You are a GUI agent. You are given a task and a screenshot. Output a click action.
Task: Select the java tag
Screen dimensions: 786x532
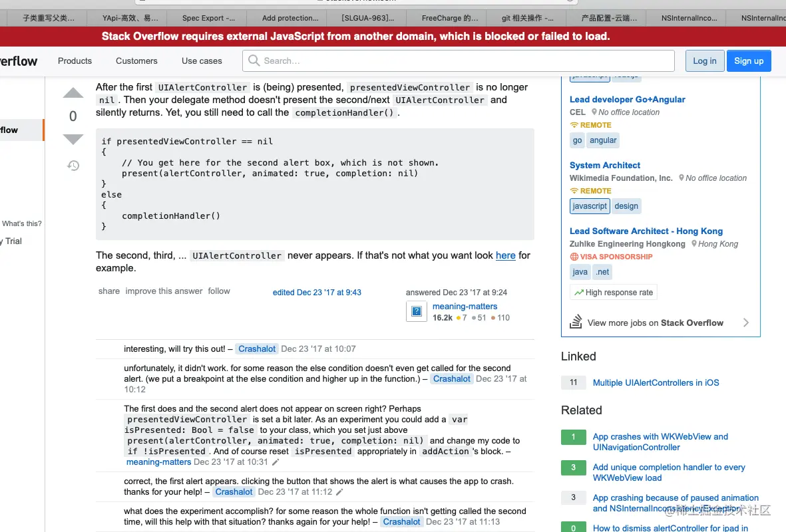(x=580, y=272)
